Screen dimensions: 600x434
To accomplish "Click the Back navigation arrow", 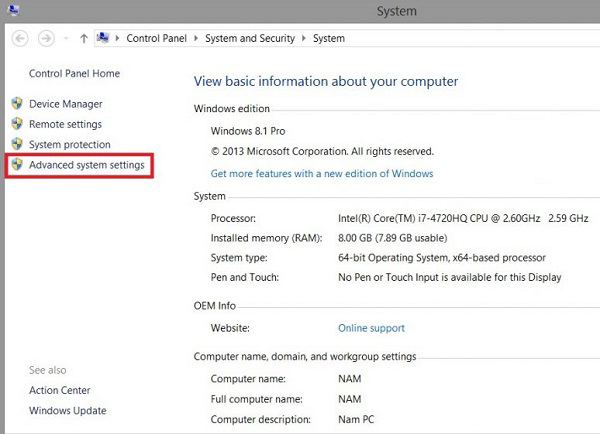I will click(x=20, y=38).
